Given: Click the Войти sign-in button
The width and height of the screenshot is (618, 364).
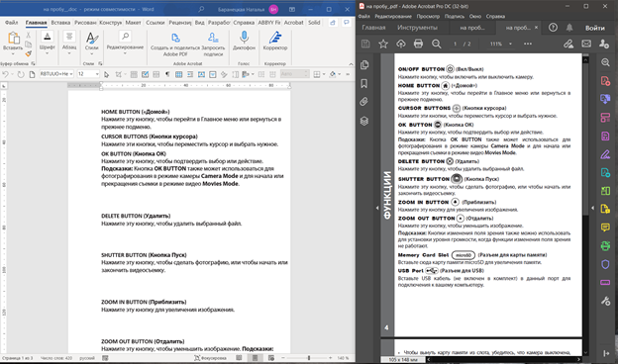Looking at the screenshot, I should [x=595, y=28].
